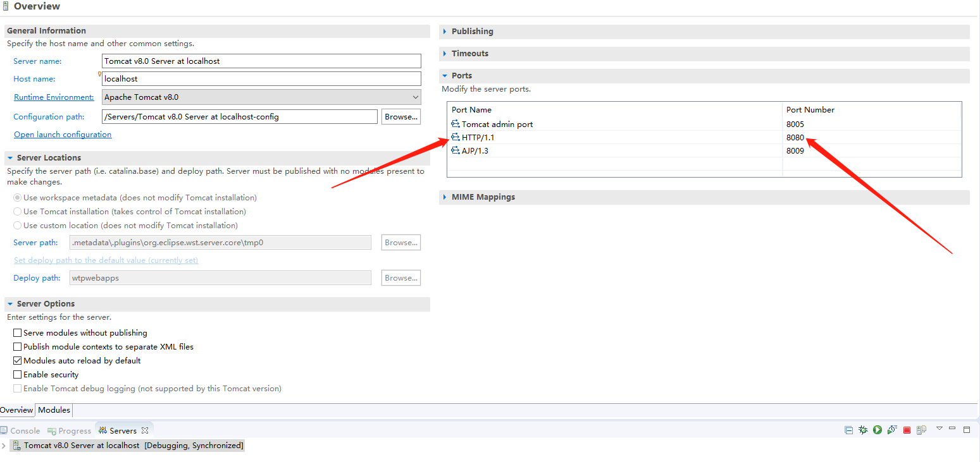The image size is (980, 462).
Task: Click HTTP/1.1 port row icon
Action: point(456,137)
